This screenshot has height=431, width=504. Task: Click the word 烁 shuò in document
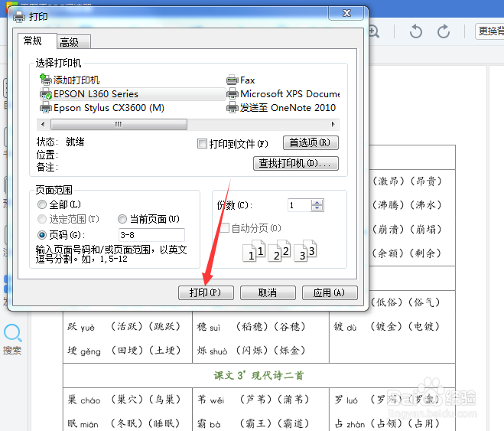point(212,351)
